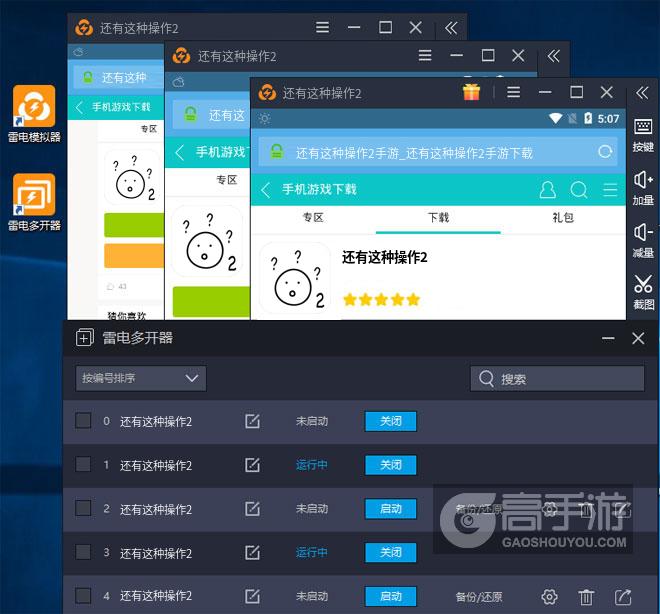This screenshot has width=660, height=614.
Task: Click 启动 button for instance 2
Action: (391, 509)
